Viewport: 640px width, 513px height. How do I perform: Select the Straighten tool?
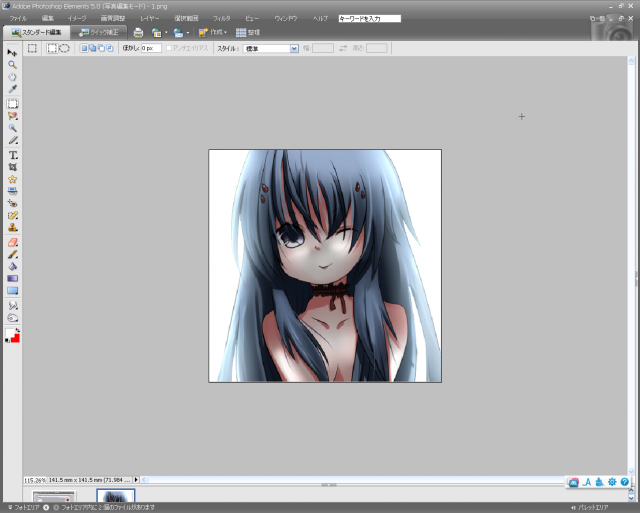pyautogui.click(x=13, y=191)
